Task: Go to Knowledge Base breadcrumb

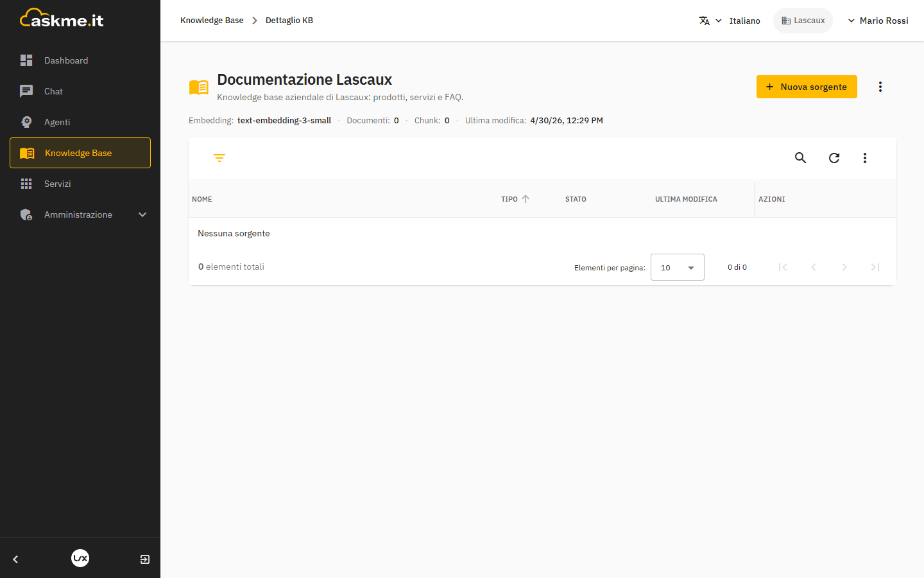Action: coord(212,21)
